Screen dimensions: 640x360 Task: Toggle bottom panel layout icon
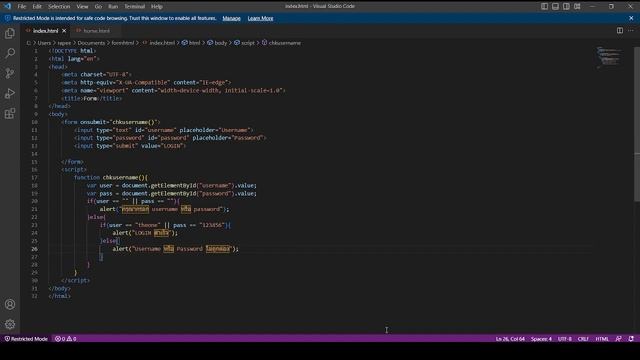point(556,6)
